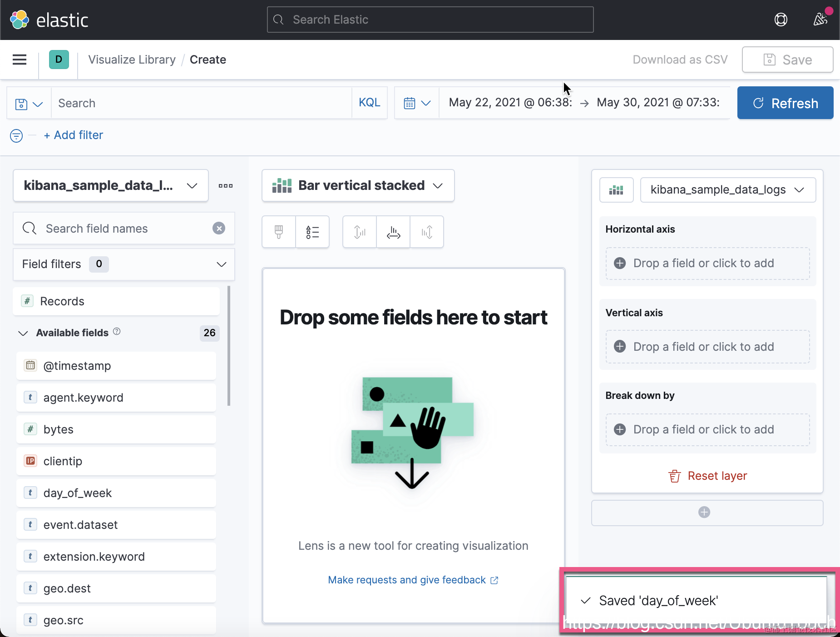
Task: Open right axis settings icon
Action: pyautogui.click(x=427, y=232)
